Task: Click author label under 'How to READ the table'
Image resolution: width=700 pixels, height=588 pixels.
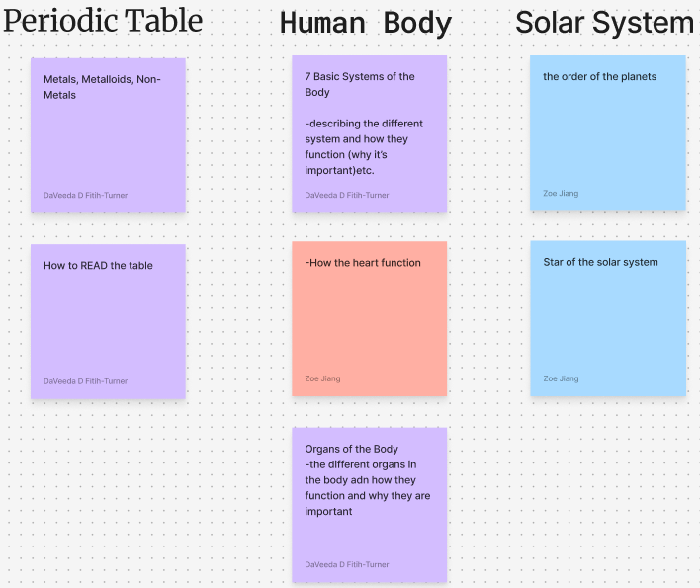Action: (x=85, y=381)
